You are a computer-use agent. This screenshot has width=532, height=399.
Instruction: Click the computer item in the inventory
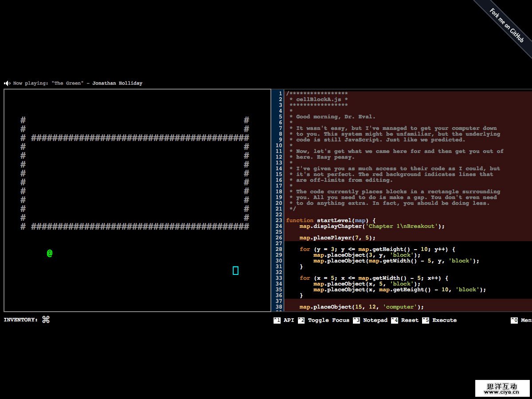click(x=46, y=320)
